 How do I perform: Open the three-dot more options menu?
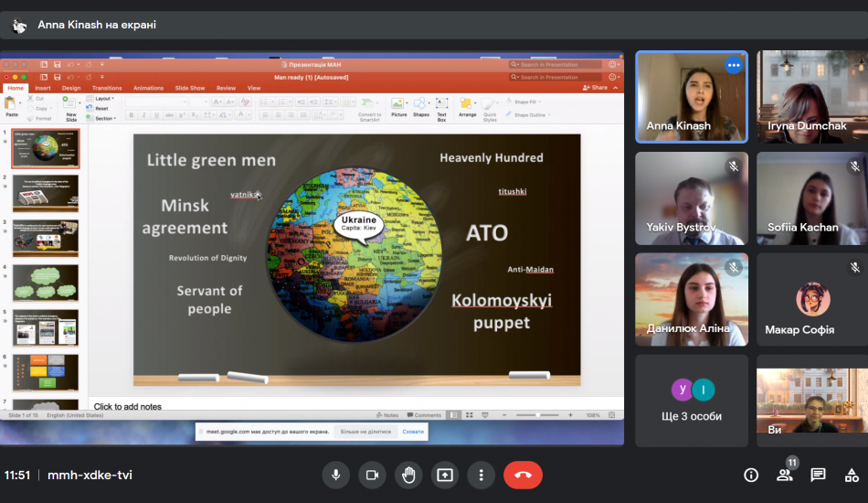(x=481, y=475)
